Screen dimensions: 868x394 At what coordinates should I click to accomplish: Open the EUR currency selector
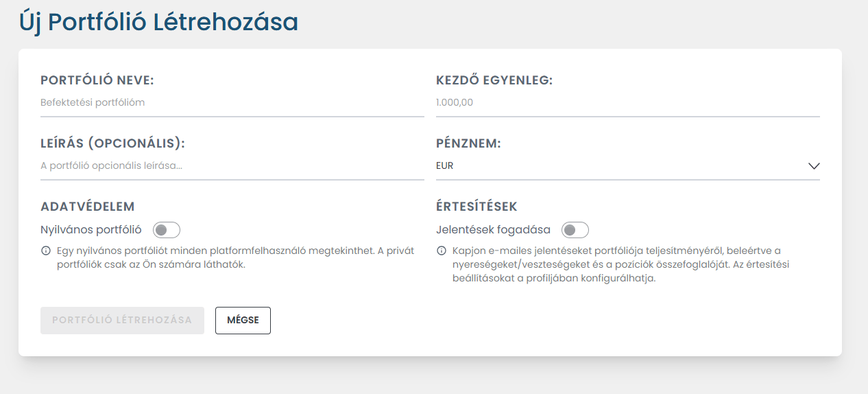617,166
